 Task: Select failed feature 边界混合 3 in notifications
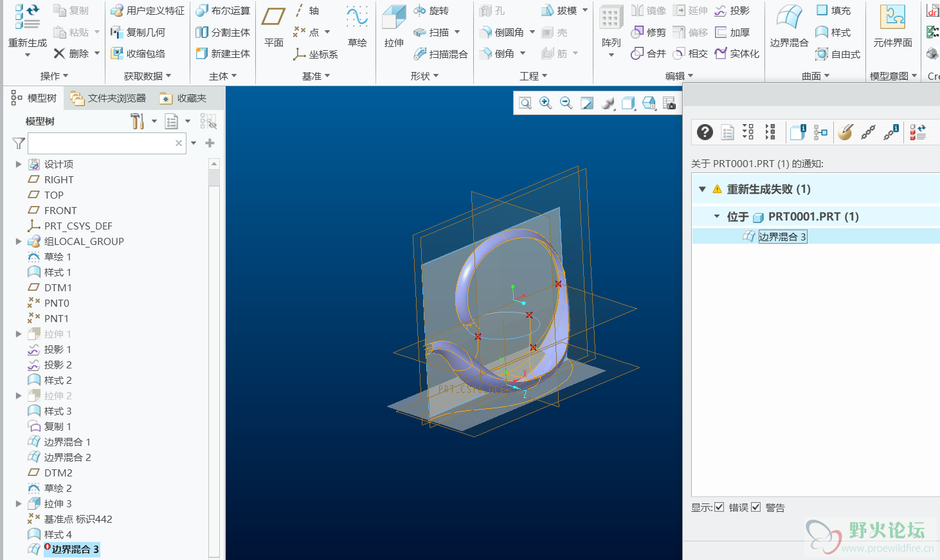point(782,237)
